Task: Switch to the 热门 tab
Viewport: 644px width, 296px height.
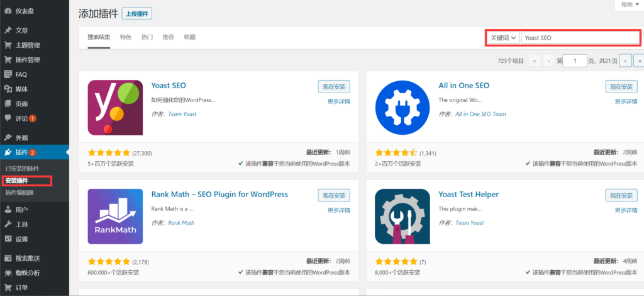Action: [x=147, y=37]
